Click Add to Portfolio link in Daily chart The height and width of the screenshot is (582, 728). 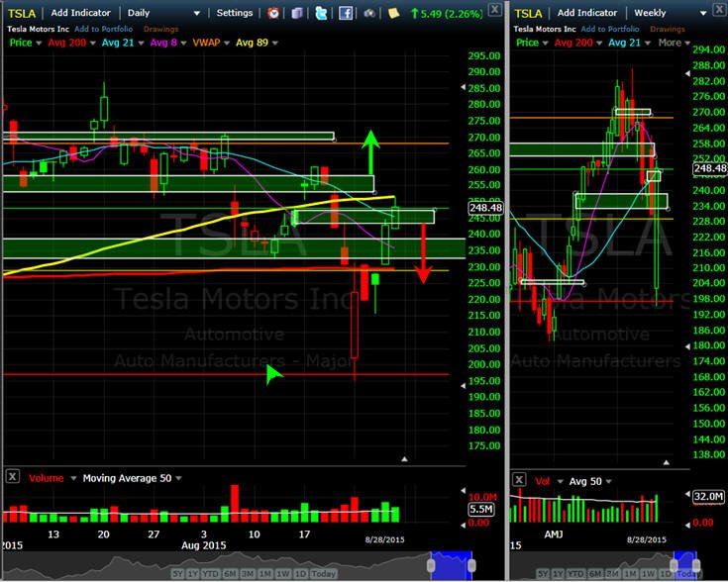coord(104,29)
